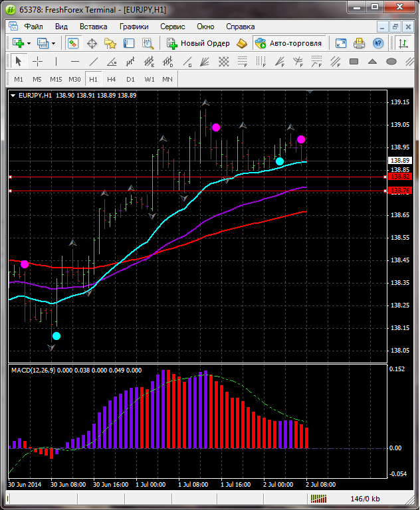Open the Сервис menu

pyautogui.click(x=173, y=27)
